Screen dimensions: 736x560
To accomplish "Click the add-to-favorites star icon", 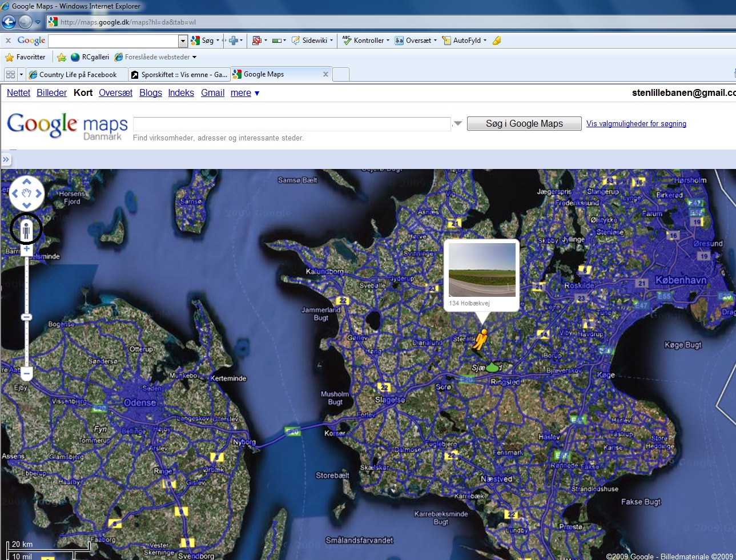I will tap(61, 57).
